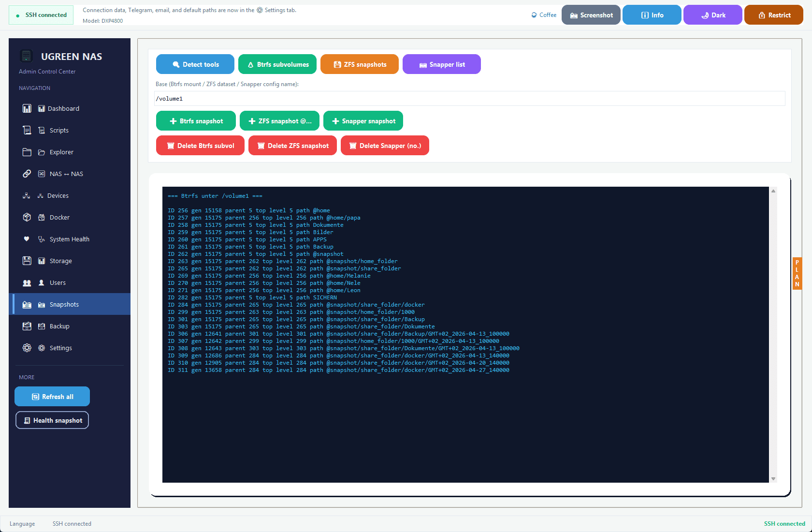This screenshot has width=812, height=532.
Task: Click the '=== Btrfs unter /volume1 ===' heading
Action: pos(215,196)
